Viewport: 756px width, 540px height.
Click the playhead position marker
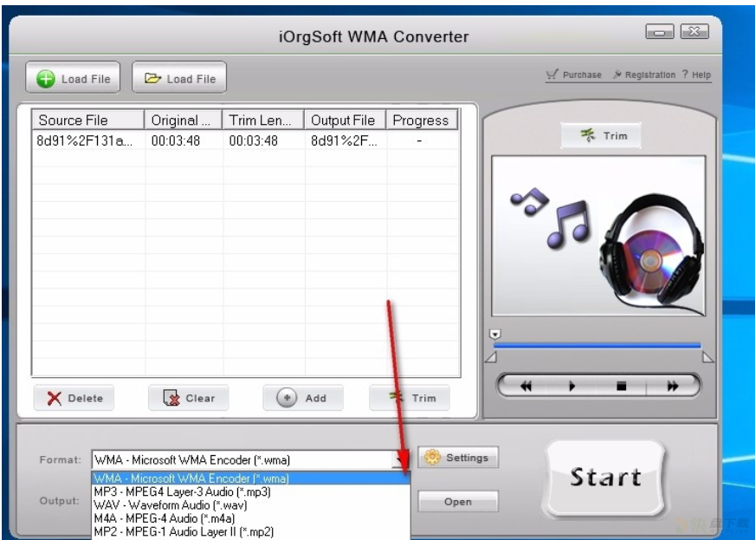coord(495,334)
